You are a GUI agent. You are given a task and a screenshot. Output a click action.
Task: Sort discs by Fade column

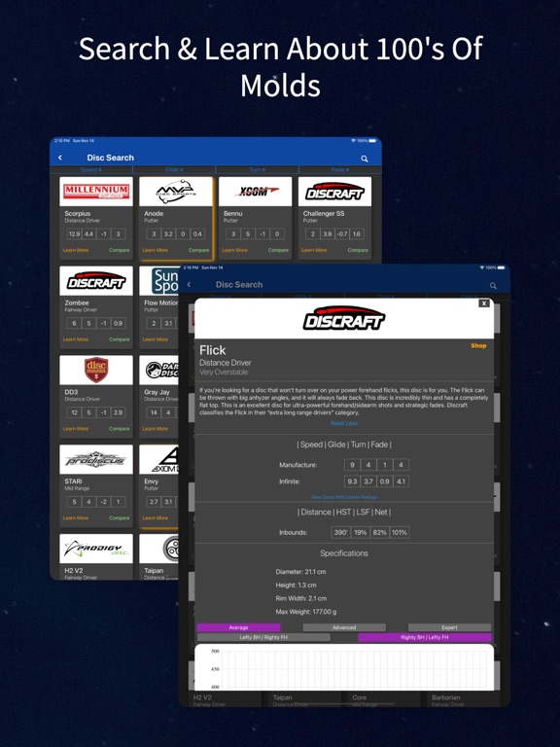340,169
